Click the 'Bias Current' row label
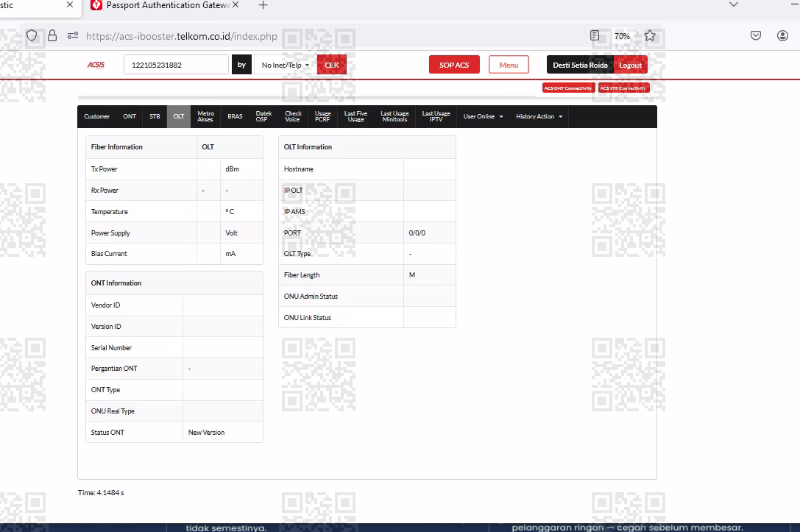The height and width of the screenshot is (532, 800). click(x=109, y=254)
